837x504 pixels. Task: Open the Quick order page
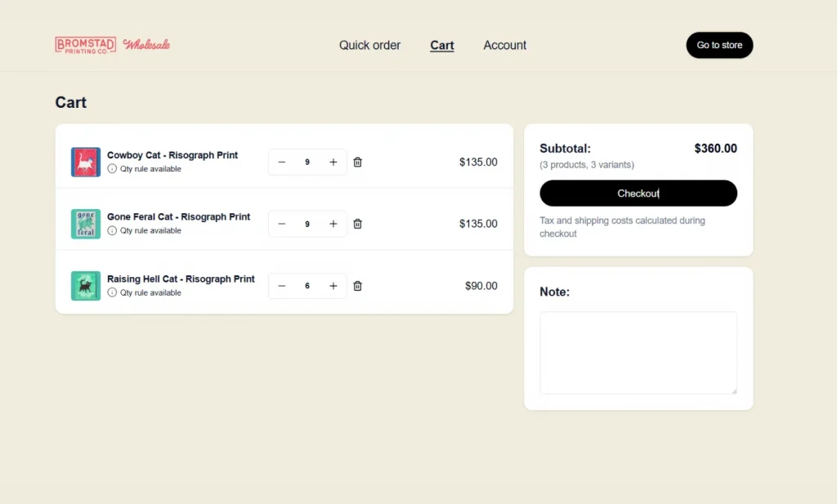(x=369, y=46)
